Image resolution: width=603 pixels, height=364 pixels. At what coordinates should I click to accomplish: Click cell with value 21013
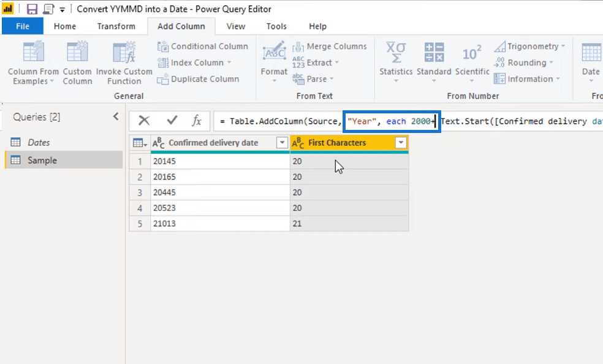click(x=221, y=224)
